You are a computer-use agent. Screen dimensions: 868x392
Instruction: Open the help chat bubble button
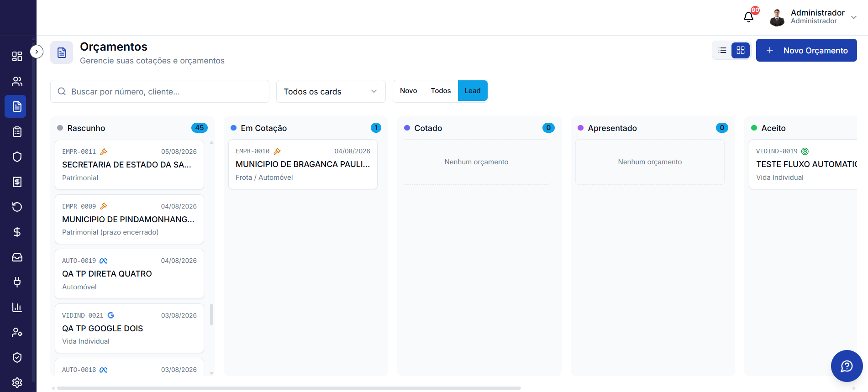click(x=847, y=366)
